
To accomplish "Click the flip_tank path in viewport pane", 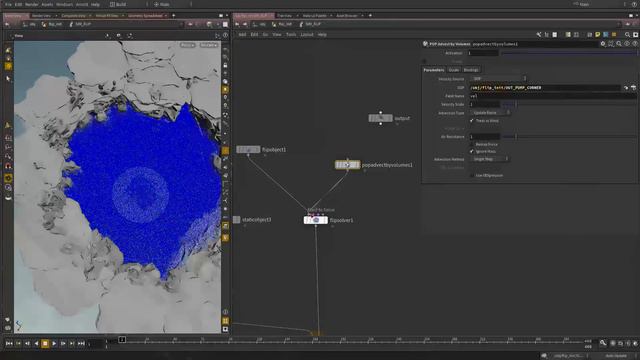I will [53, 24].
